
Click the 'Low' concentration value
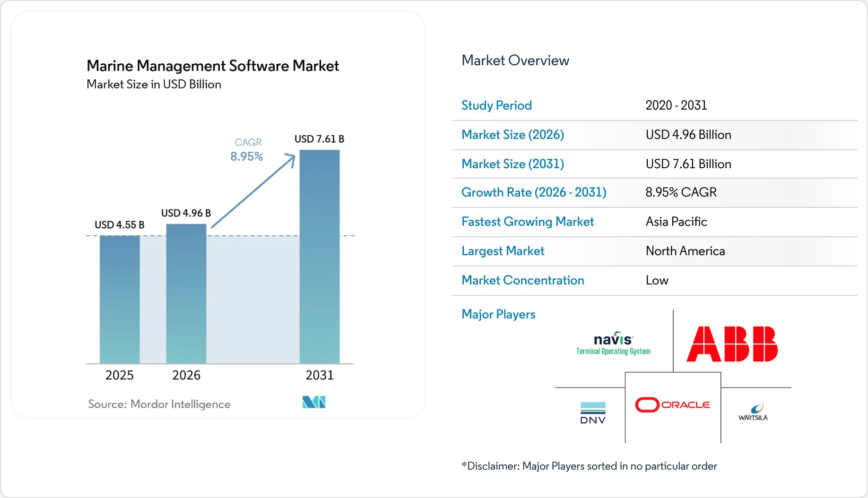click(x=657, y=280)
